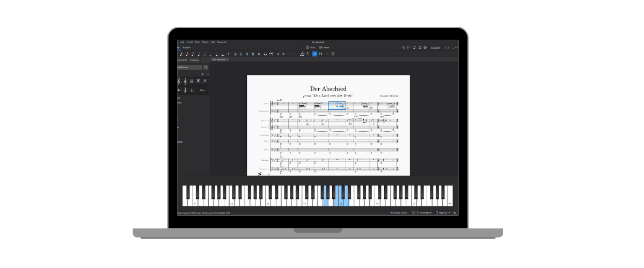
Task: Toggle the rest input icon
Action: click(229, 54)
